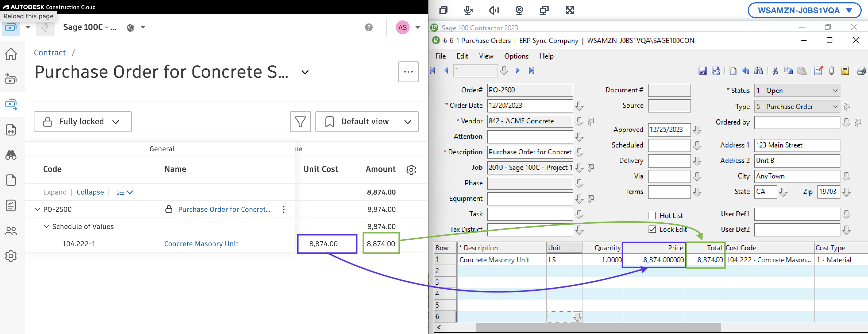Click the Order# field PO-2500

click(530, 90)
